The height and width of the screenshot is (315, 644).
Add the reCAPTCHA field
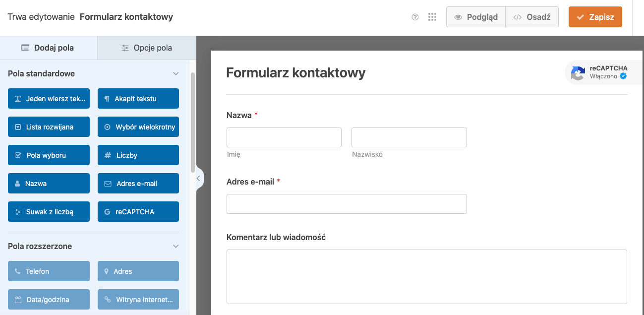[x=138, y=212]
